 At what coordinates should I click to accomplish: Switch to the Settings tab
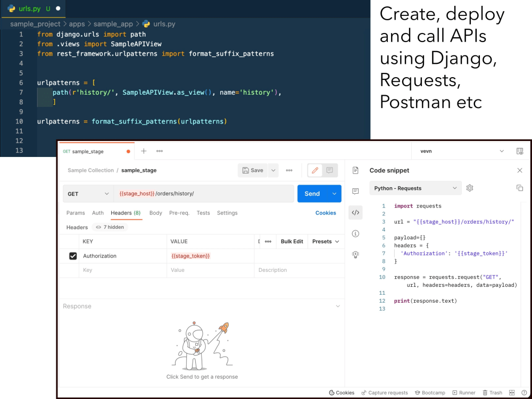(x=227, y=213)
